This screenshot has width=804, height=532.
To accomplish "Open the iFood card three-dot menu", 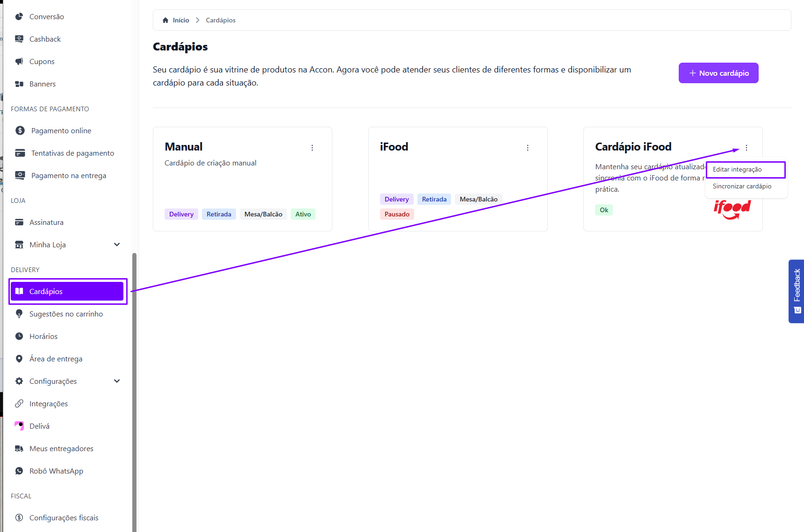I will pyautogui.click(x=528, y=148).
